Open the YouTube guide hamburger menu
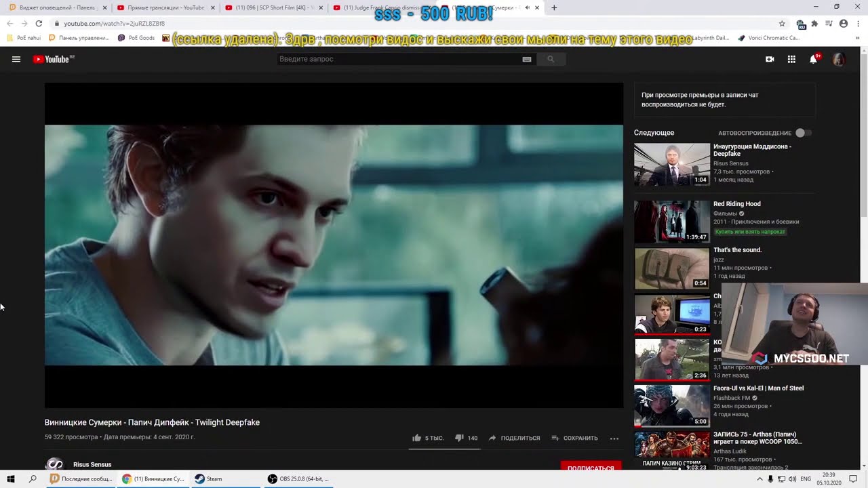The height and width of the screenshot is (488, 868). point(16,59)
